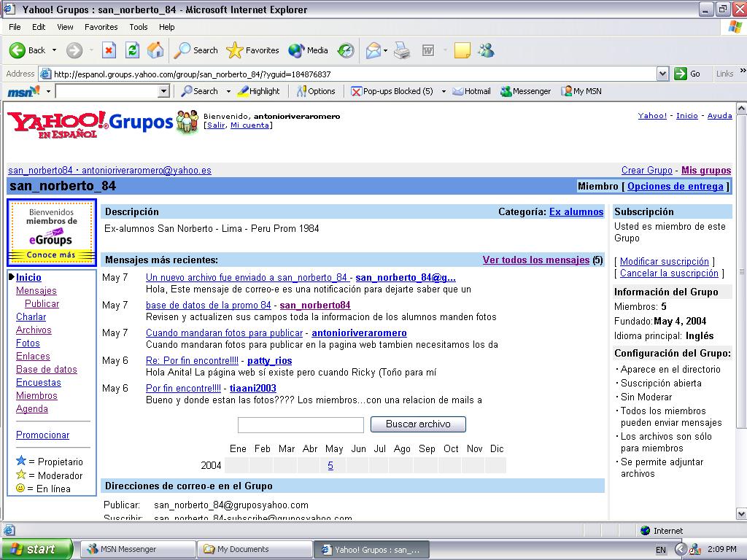Click MSN toolbar Search button
This screenshot has width=747, height=560.
[x=200, y=91]
